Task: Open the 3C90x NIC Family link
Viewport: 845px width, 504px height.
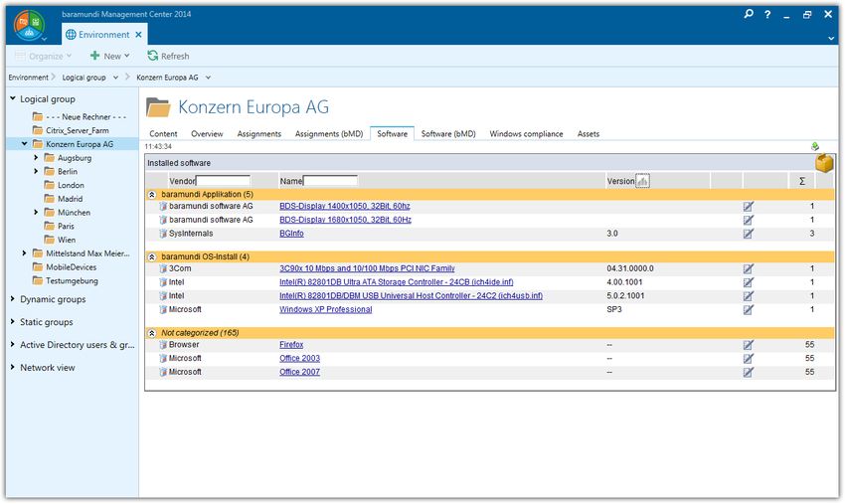Action: pyautogui.click(x=367, y=268)
